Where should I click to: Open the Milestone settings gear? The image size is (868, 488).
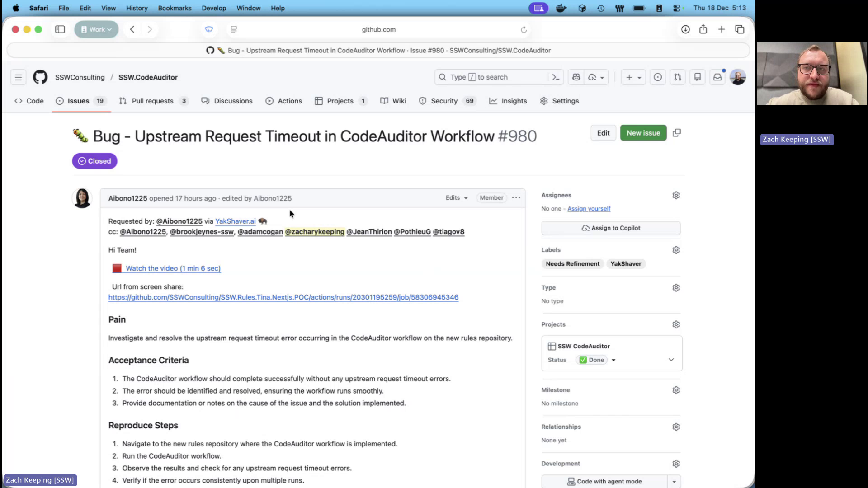[x=676, y=389]
